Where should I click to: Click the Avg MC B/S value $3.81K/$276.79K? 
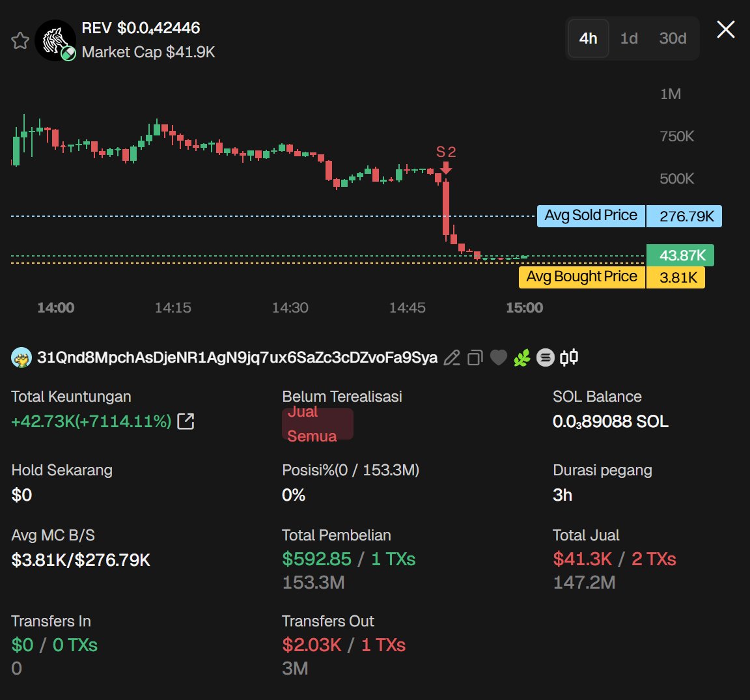81,560
